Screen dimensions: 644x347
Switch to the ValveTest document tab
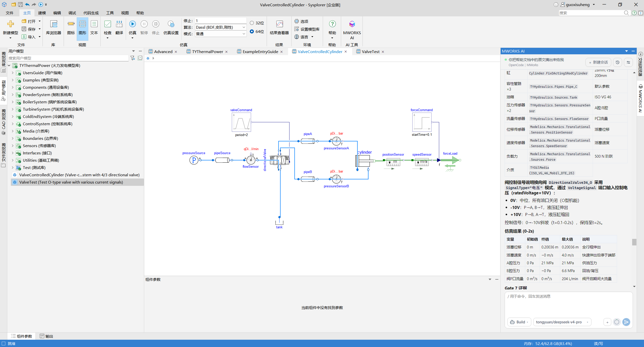pyautogui.click(x=371, y=52)
